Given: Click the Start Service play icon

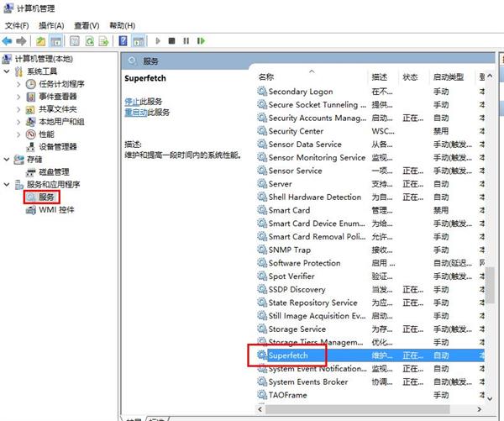Looking at the screenshot, I should pos(158,41).
